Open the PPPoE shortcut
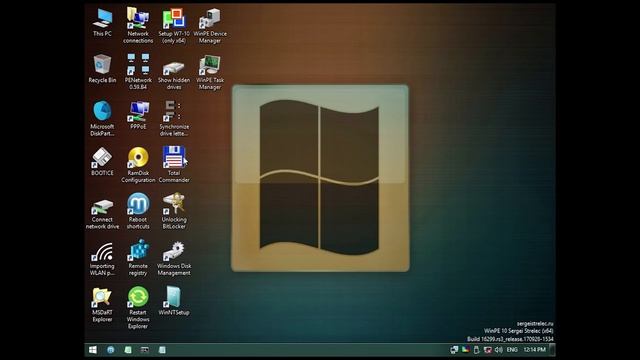The image size is (640, 360). [138, 116]
